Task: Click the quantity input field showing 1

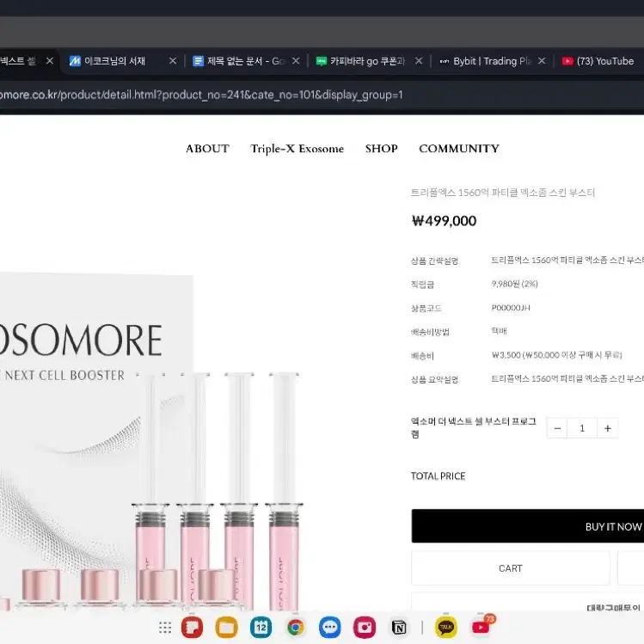Action: pyautogui.click(x=582, y=428)
